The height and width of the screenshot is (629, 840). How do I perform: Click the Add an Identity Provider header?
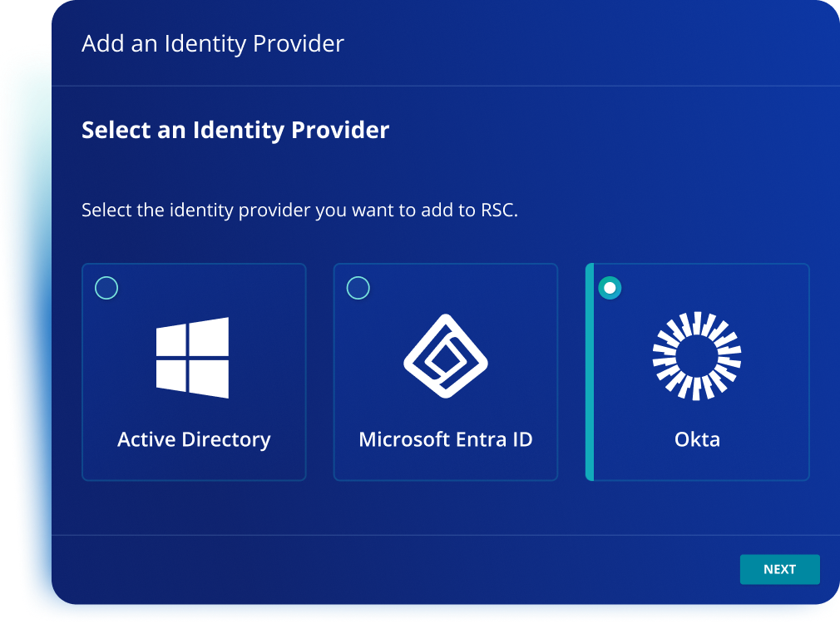(x=212, y=44)
